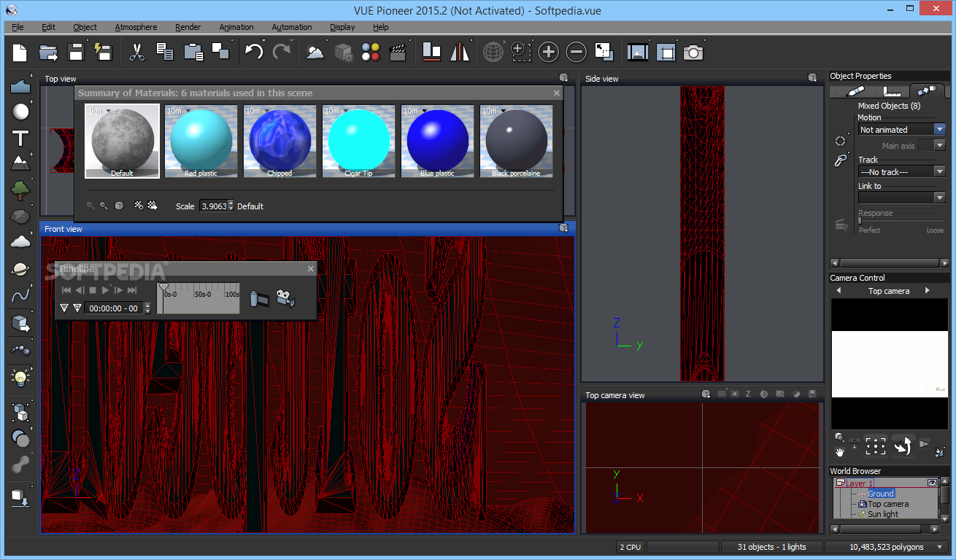Open the Animation menu

236,27
